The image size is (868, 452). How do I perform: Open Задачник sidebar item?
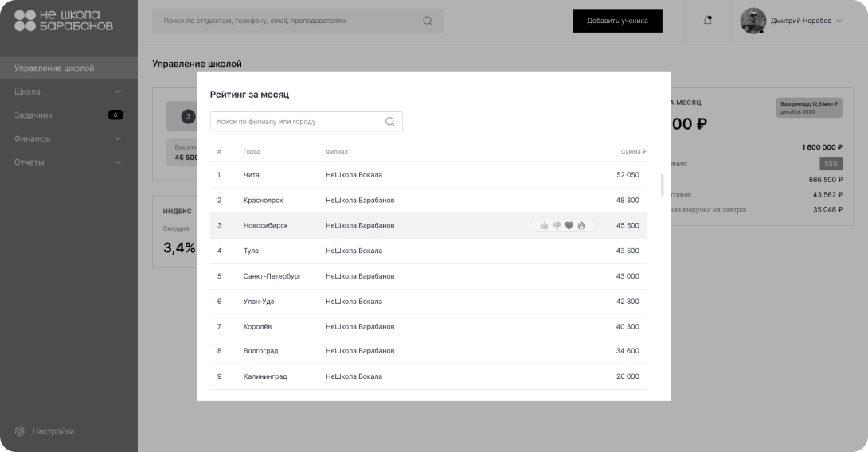coord(33,115)
